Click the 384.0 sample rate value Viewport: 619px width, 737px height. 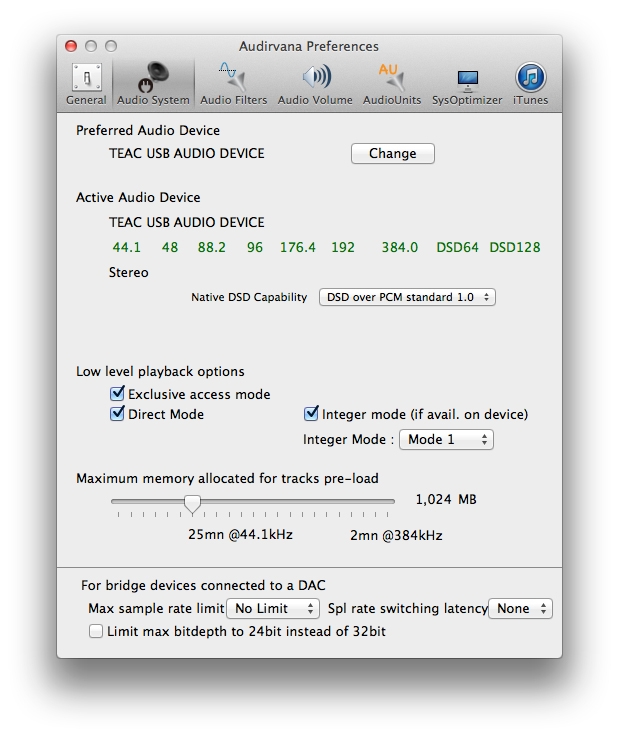(x=400, y=247)
